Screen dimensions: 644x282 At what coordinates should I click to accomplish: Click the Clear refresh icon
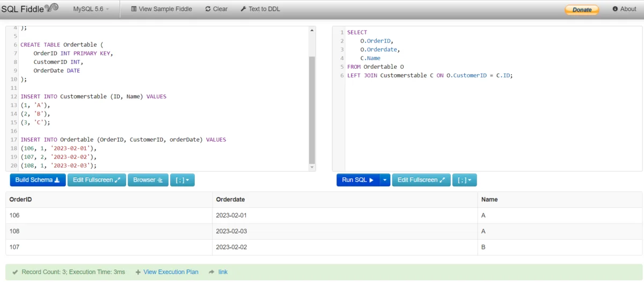coord(208,9)
